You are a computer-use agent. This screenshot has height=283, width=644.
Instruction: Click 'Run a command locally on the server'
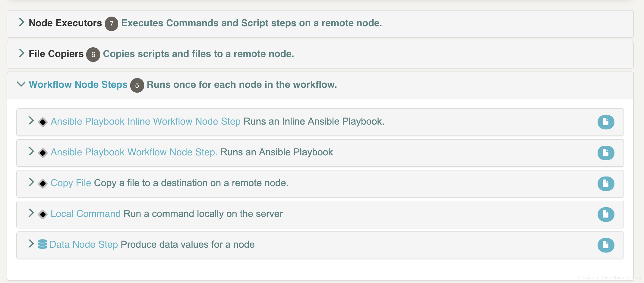click(203, 214)
